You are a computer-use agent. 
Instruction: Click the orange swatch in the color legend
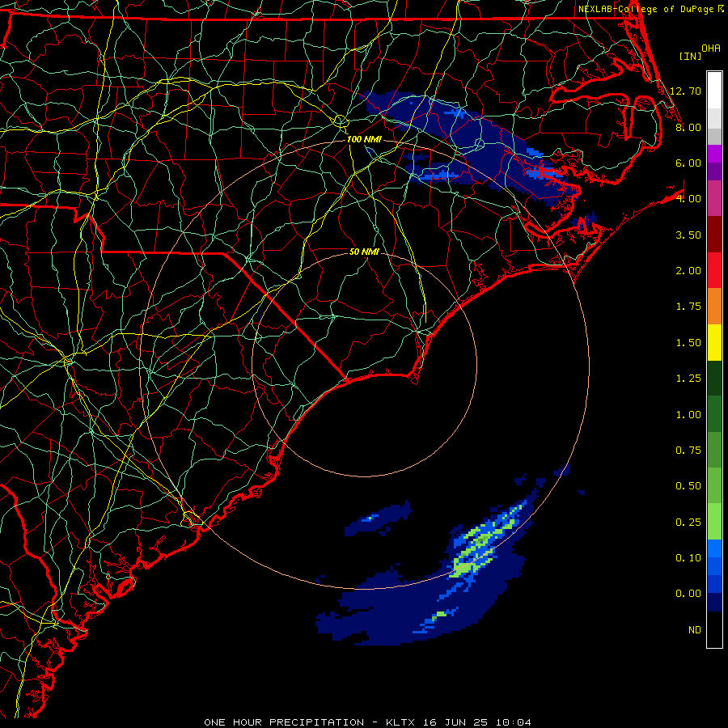(x=714, y=307)
